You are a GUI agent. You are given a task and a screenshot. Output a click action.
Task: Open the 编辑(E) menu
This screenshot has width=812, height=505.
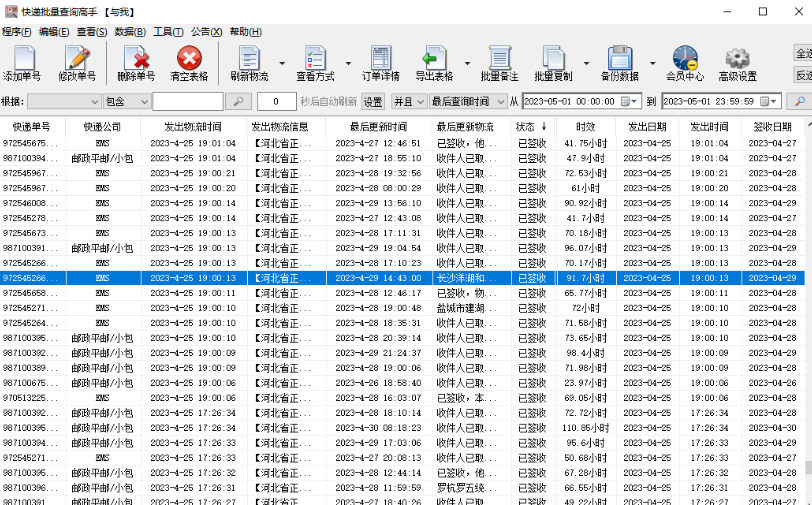click(54, 32)
